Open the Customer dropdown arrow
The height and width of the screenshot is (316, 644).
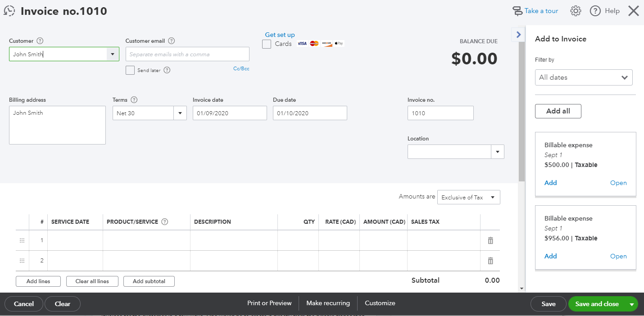[x=112, y=54]
